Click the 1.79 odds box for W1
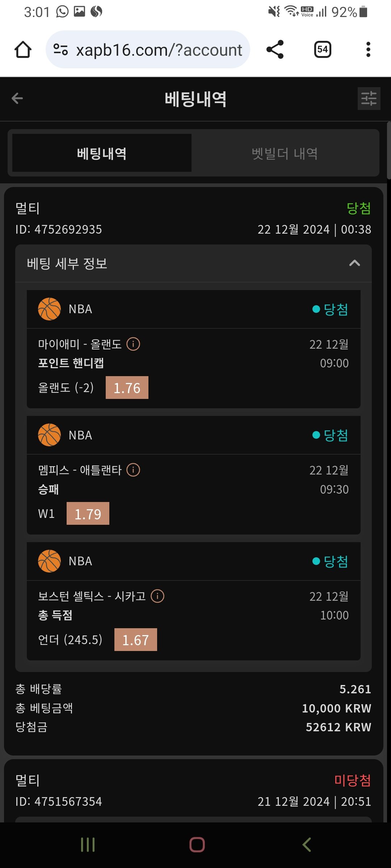The height and width of the screenshot is (868, 391). click(x=88, y=514)
